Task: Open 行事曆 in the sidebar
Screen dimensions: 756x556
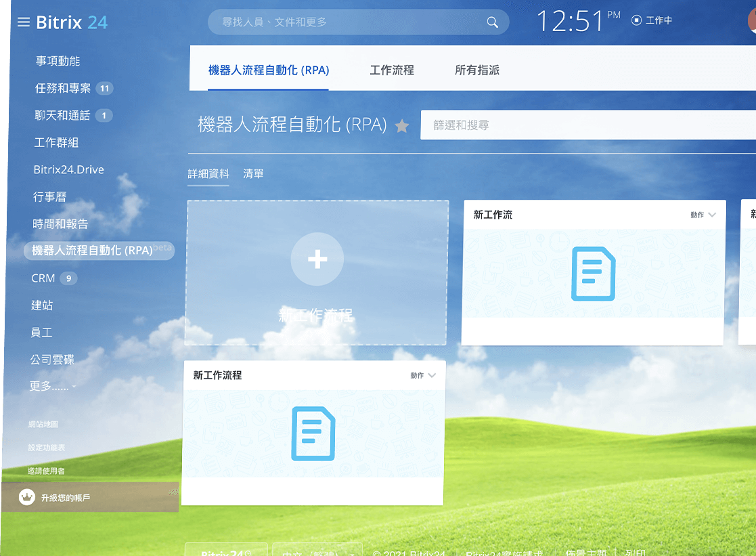Action: (49, 197)
